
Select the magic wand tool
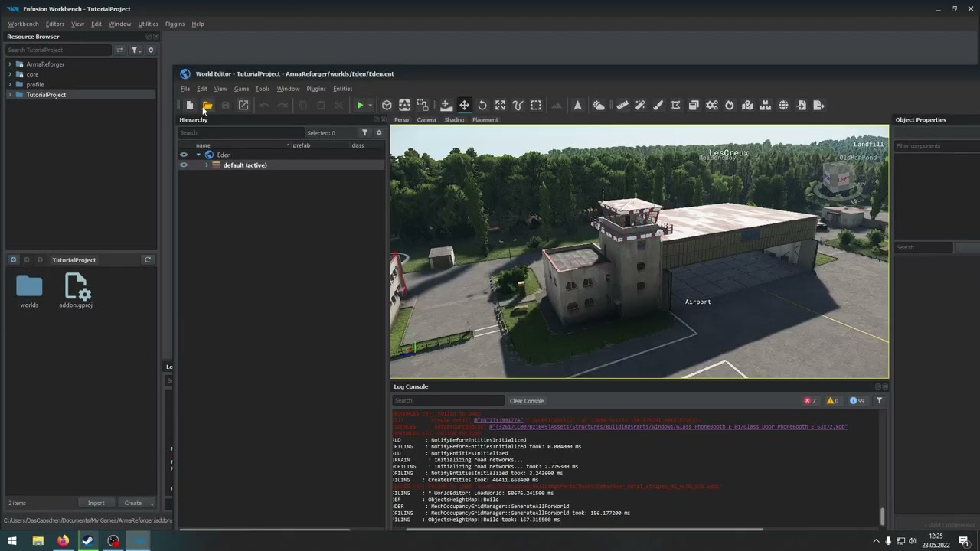(640, 106)
